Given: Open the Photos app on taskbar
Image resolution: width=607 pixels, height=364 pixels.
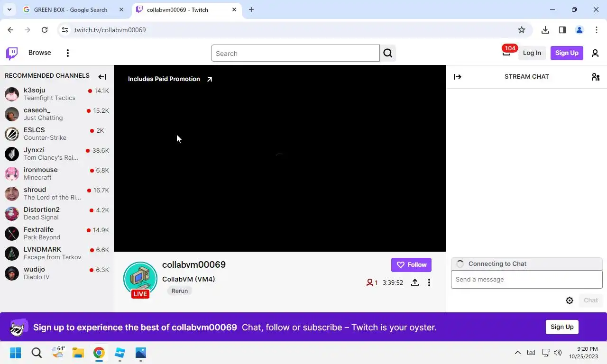Looking at the screenshot, I should pyautogui.click(x=141, y=353).
